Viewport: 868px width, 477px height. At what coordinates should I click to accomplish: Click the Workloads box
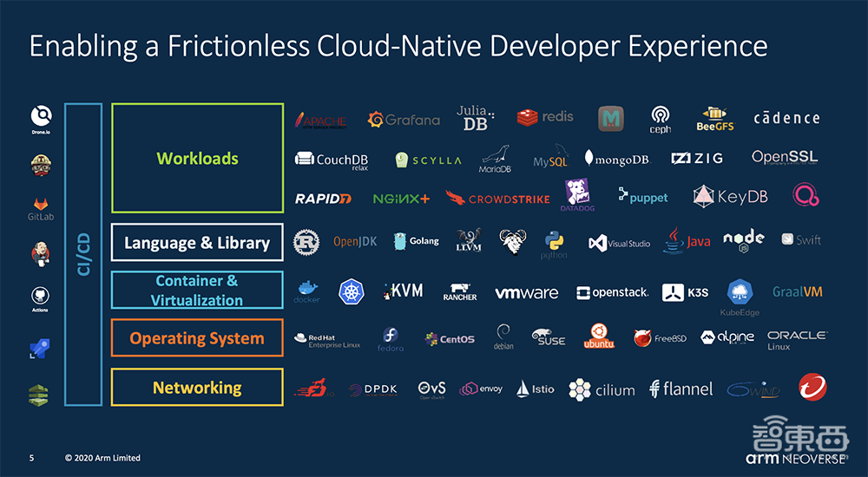coord(197,159)
